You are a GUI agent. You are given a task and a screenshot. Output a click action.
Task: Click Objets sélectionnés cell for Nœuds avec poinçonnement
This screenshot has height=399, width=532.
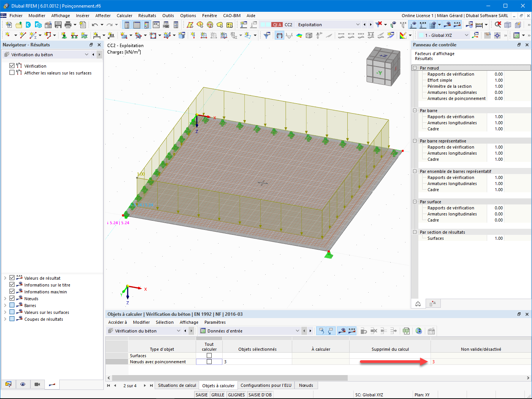click(x=257, y=362)
